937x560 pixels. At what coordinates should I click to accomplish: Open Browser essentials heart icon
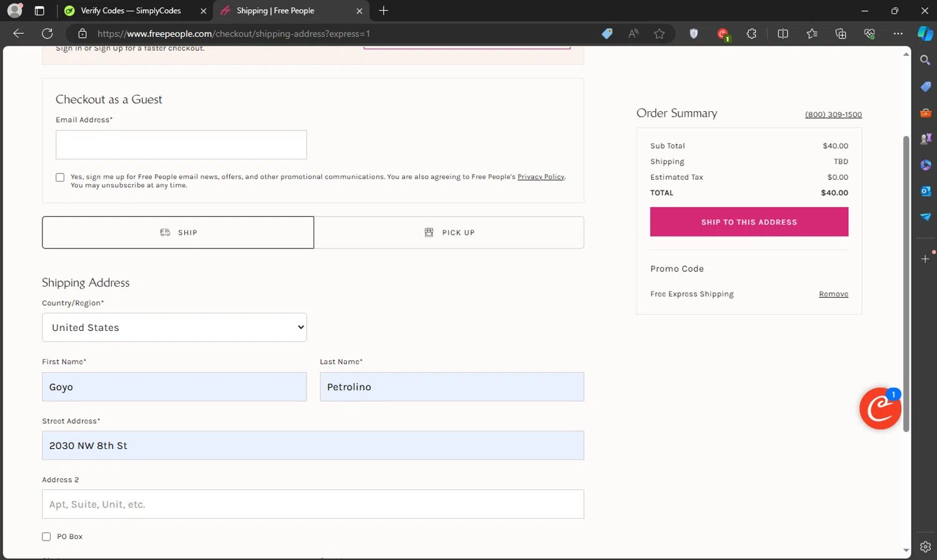coord(870,34)
